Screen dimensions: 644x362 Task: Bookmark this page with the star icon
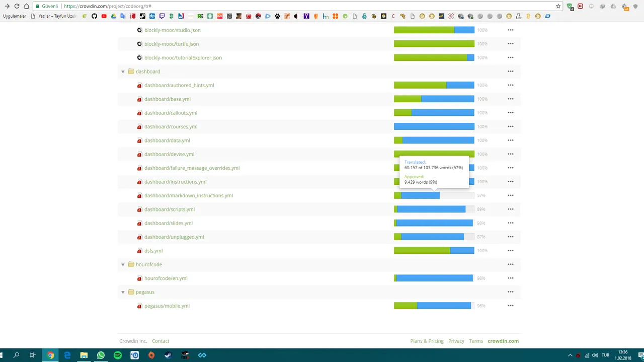[558, 6]
